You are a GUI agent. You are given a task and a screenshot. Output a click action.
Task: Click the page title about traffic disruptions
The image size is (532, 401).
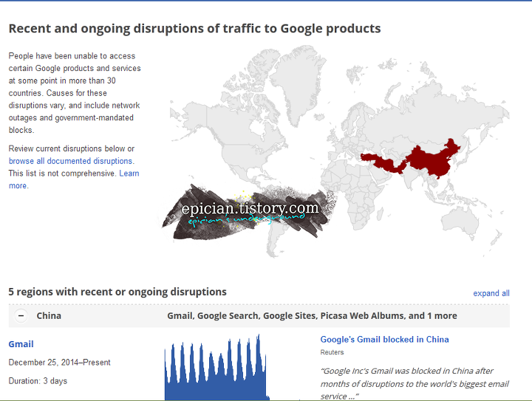194,29
